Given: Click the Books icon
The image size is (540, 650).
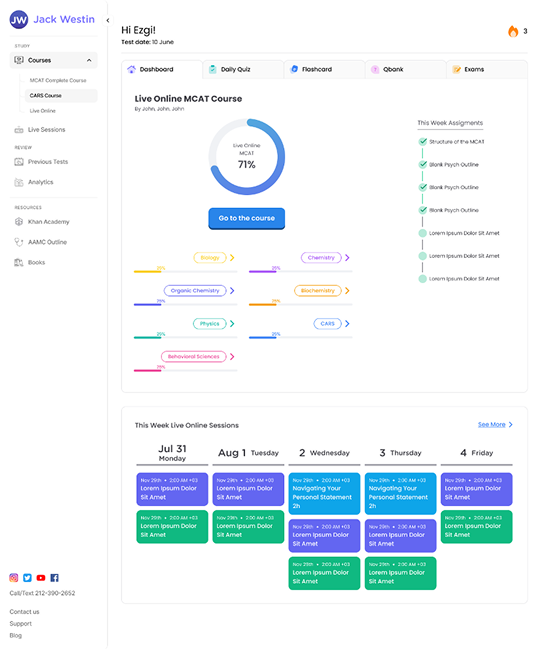Looking at the screenshot, I should tap(19, 262).
